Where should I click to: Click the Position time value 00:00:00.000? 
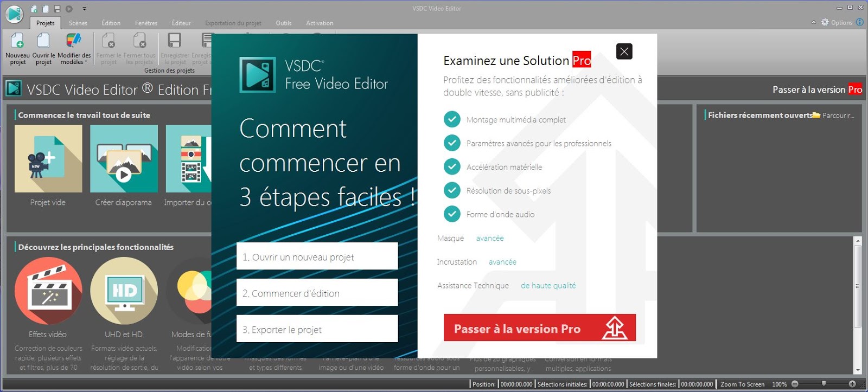[x=516, y=384]
